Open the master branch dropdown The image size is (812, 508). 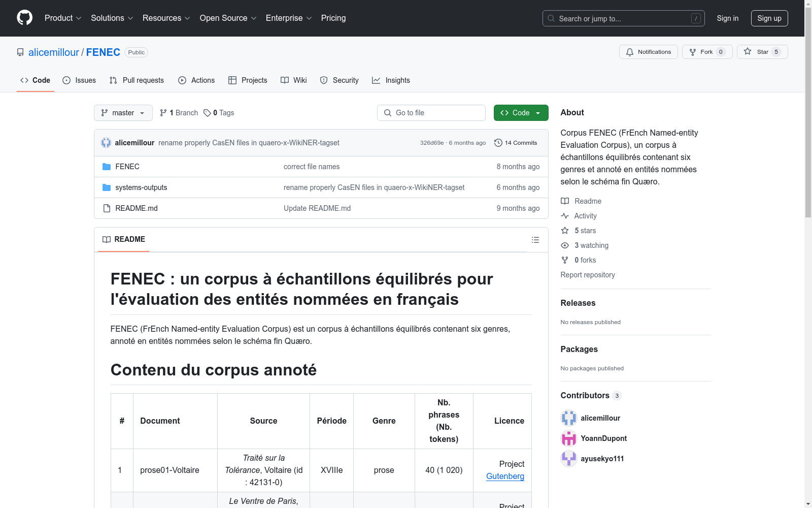(x=123, y=113)
